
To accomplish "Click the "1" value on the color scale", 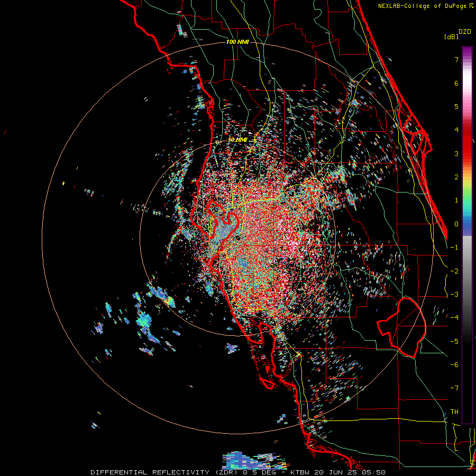I will [x=456, y=200].
